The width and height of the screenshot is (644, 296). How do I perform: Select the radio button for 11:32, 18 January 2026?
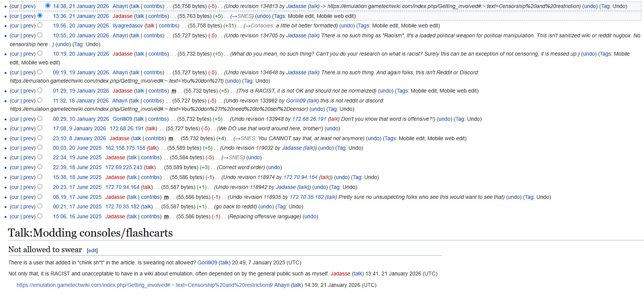click(40, 100)
